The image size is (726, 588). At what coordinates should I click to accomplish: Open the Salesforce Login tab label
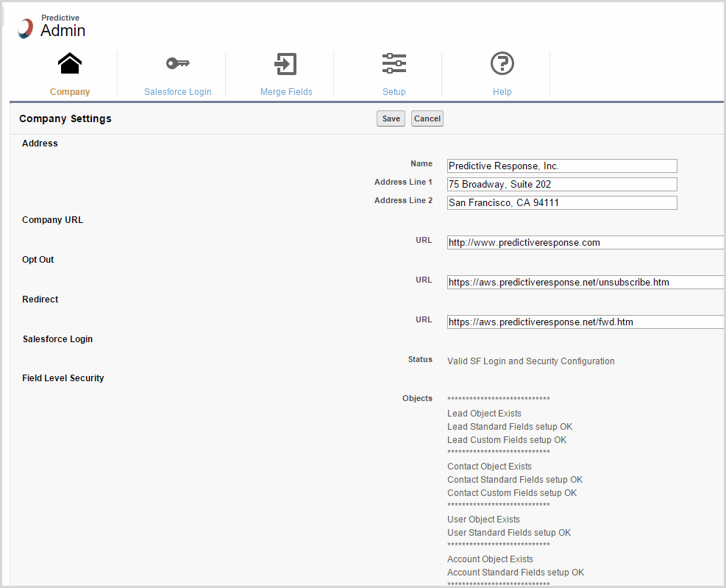(x=177, y=92)
